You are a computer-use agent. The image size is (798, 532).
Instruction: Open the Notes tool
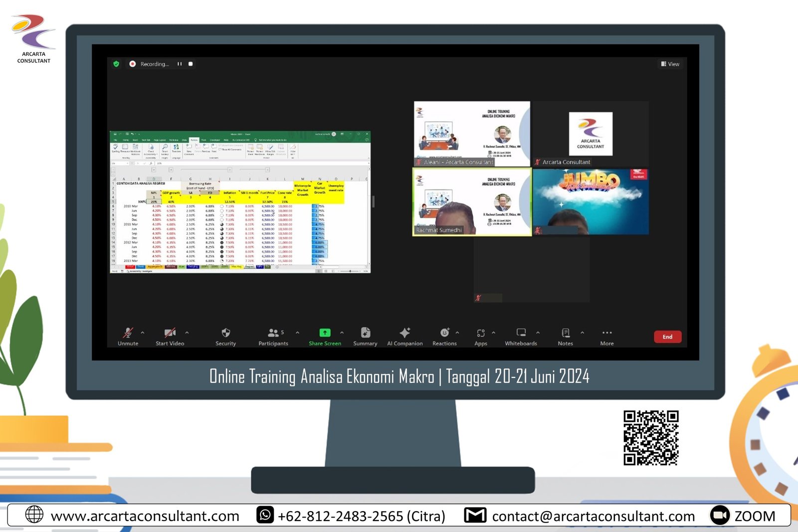[x=565, y=336]
